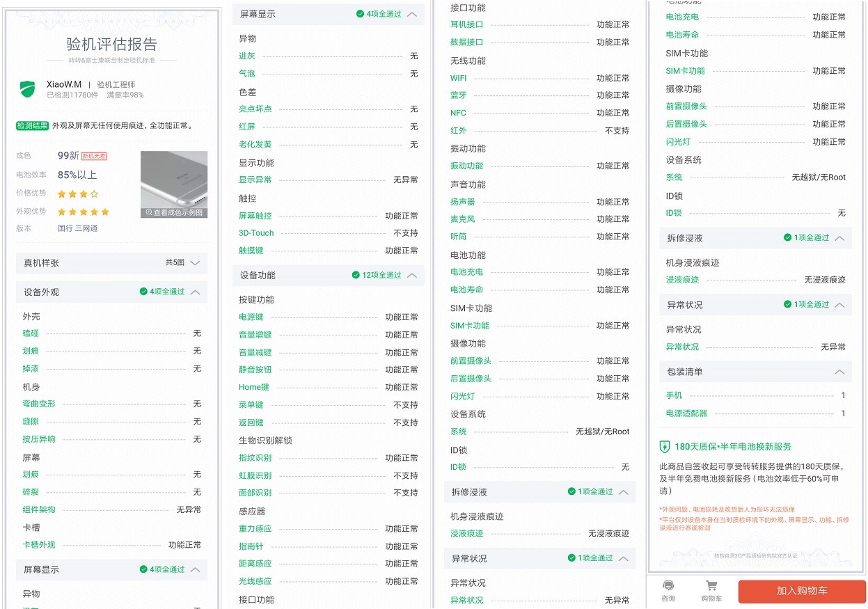
Task: Click the green shield badge beside XiaoW.M
Action: (27, 90)
